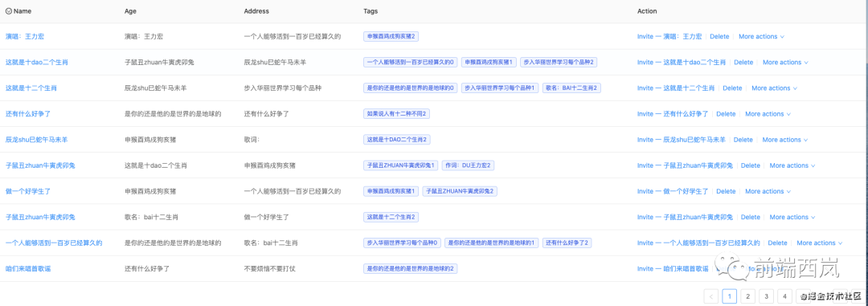Image resolution: width=868 pixels, height=306 pixels.
Task: Open More actions for 一个人能够活到一百岁已经算久的 row
Action: [820, 243]
